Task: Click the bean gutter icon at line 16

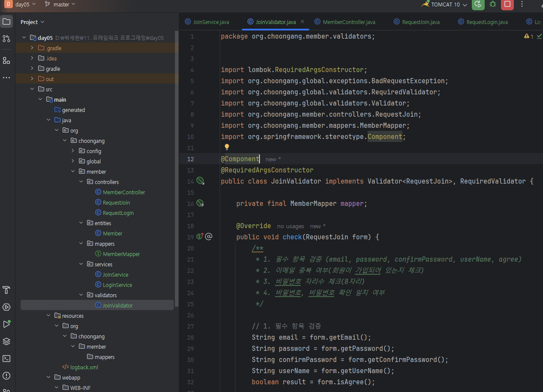Action: pyautogui.click(x=200, y=203)
